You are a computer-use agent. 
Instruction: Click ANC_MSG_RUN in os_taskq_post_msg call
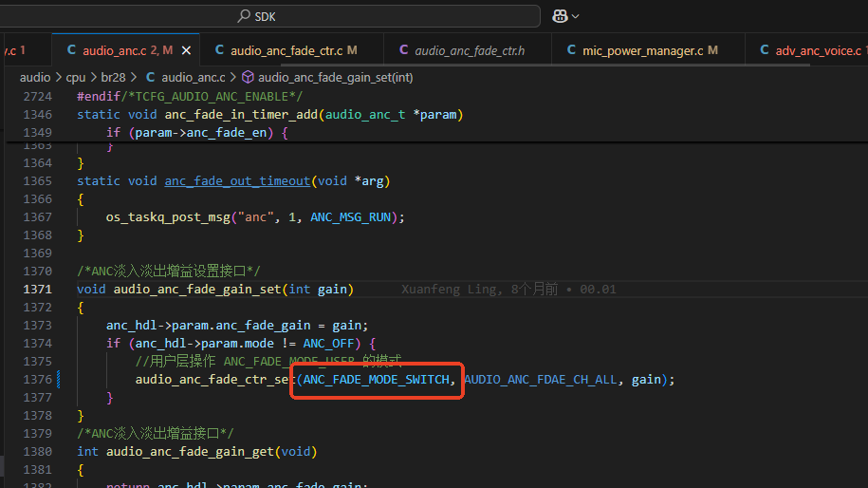click(x=350, y=217)
